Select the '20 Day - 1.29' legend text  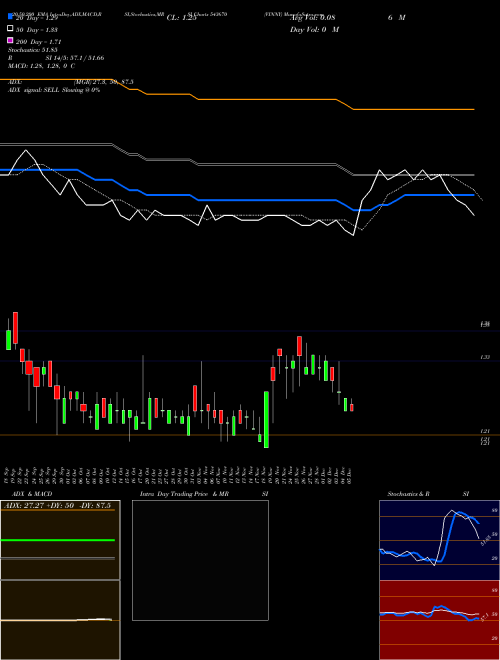[37, 18]
